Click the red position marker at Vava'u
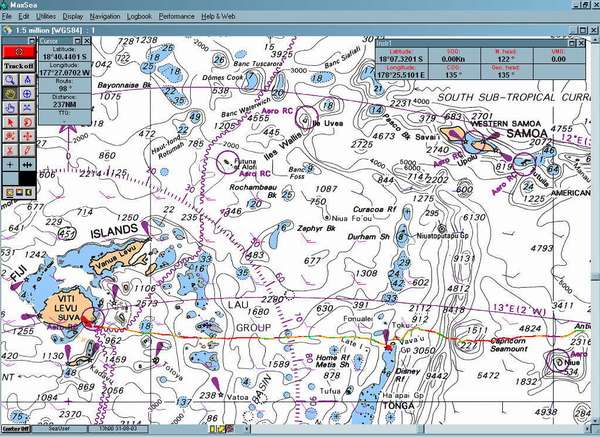This screenshot has height=437, width=600. [x=389, y=347]
